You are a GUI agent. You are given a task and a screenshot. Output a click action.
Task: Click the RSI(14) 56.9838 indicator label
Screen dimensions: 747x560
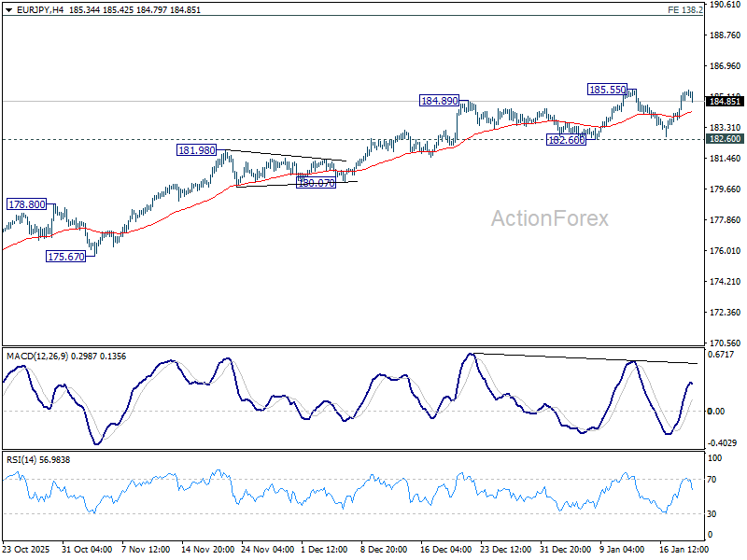pos(38,460)
